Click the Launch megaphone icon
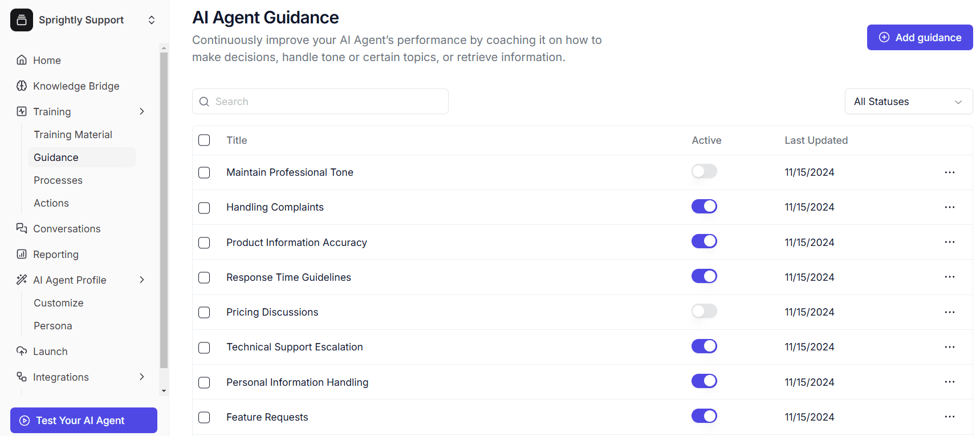 [x=21, y=351]
